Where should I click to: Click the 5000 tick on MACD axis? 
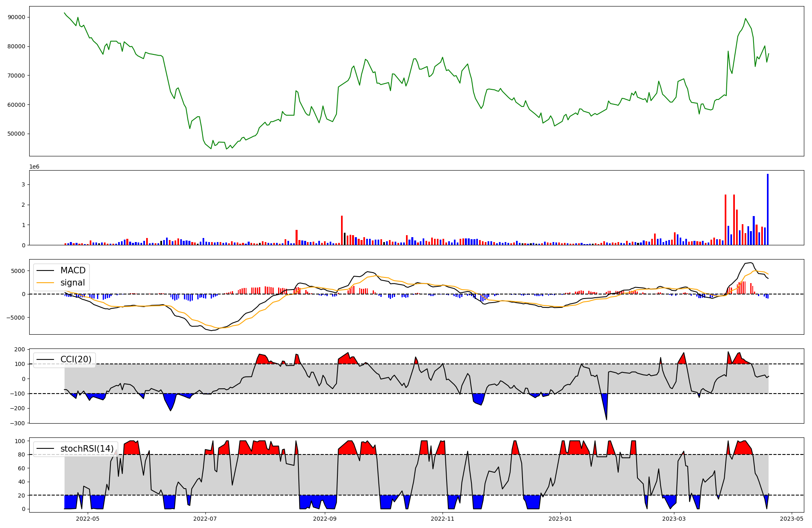tap(18, 271)
